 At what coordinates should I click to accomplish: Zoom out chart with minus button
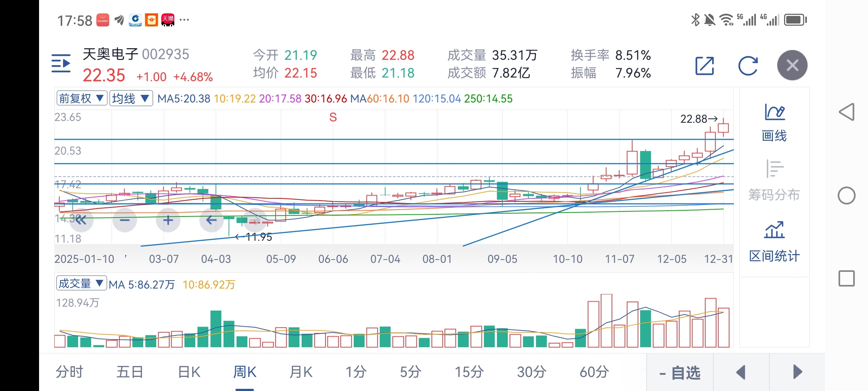pyautogui.click(x=125, y=220)
